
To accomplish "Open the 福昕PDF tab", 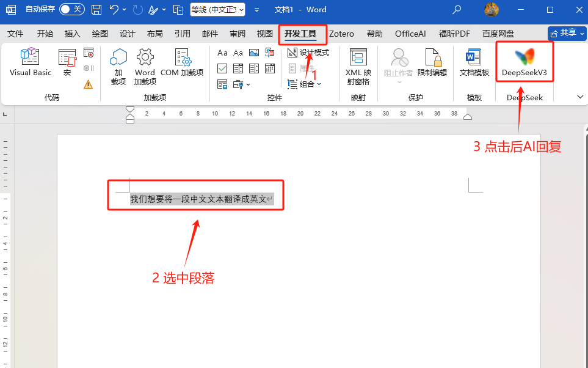I will pyautogui.click(x=454, y=34).
